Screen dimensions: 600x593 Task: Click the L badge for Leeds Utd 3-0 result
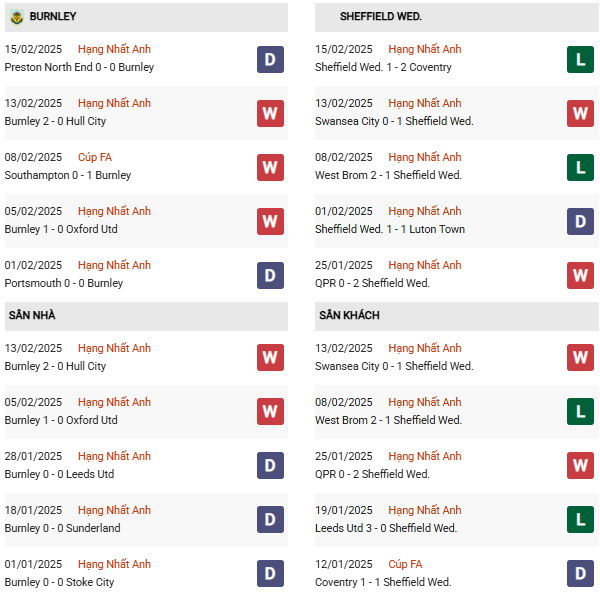tap(581, 520)
